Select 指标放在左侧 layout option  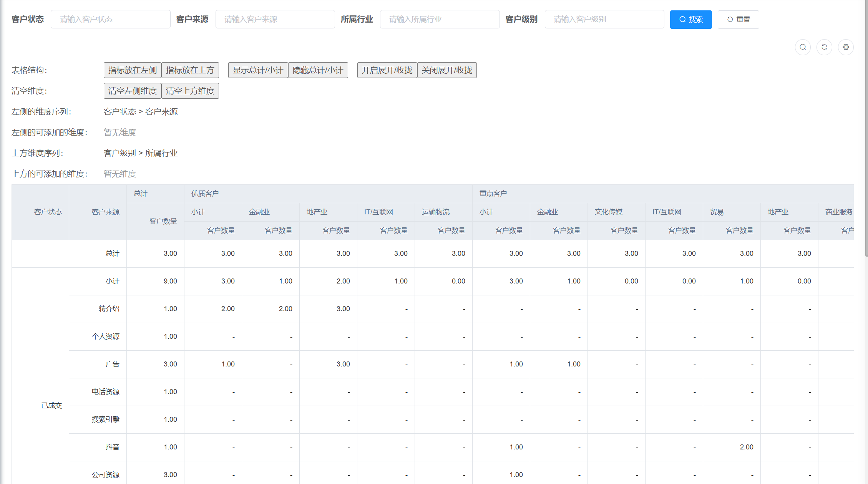[132, 70]
